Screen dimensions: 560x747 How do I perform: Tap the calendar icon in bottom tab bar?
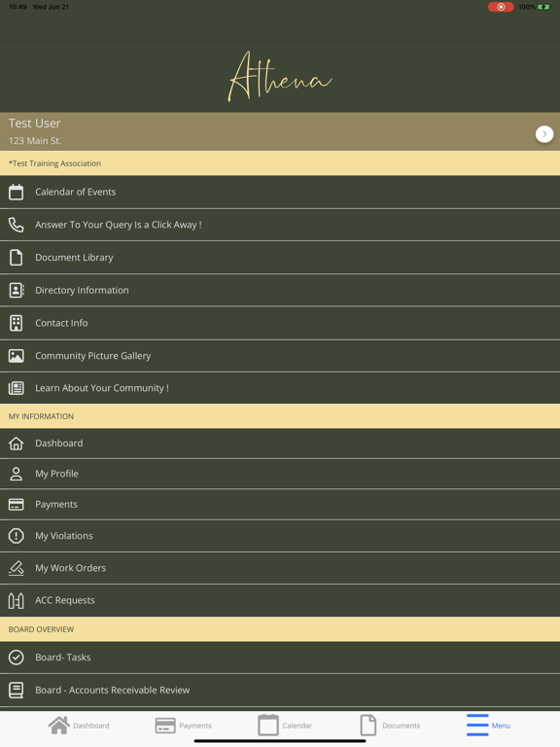[268, 725]
